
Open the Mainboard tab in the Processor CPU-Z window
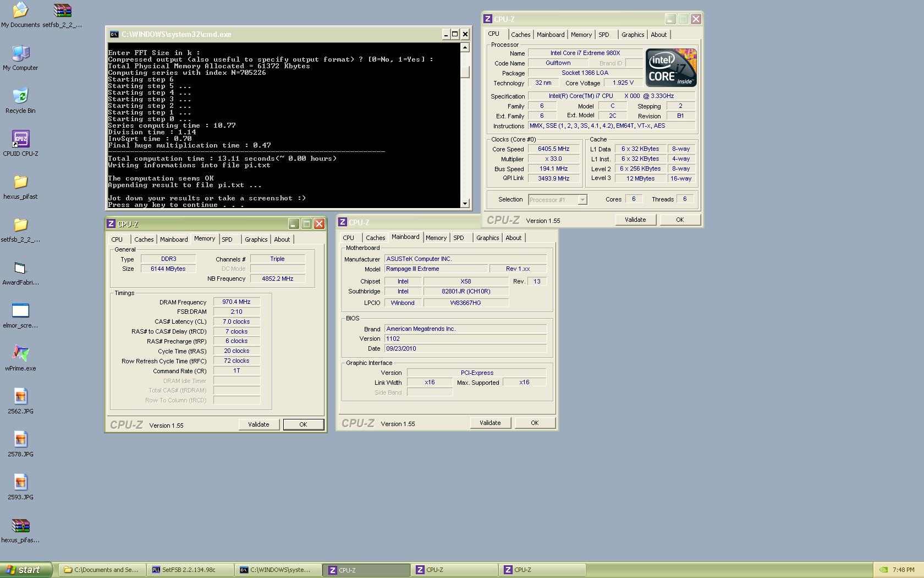click(x=551, y=35)
